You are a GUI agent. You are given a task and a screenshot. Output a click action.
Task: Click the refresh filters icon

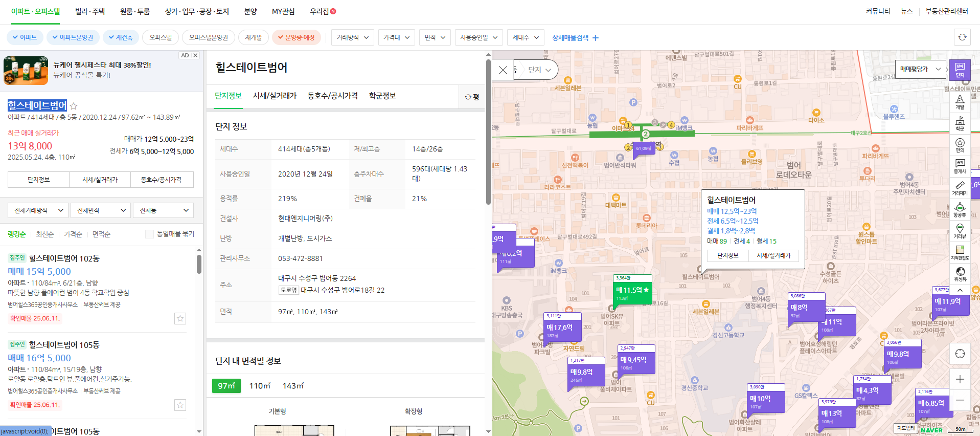click(962, 37)
